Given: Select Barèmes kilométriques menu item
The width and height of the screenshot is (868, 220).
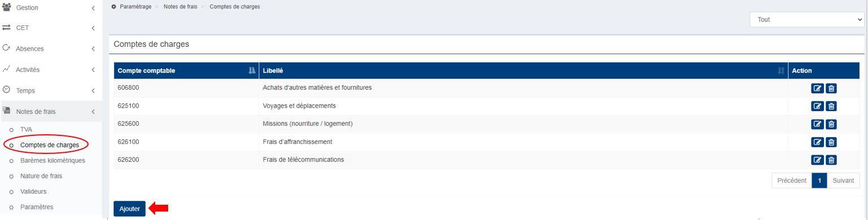Looking at the screenshot, I should [x=52, y=161].
